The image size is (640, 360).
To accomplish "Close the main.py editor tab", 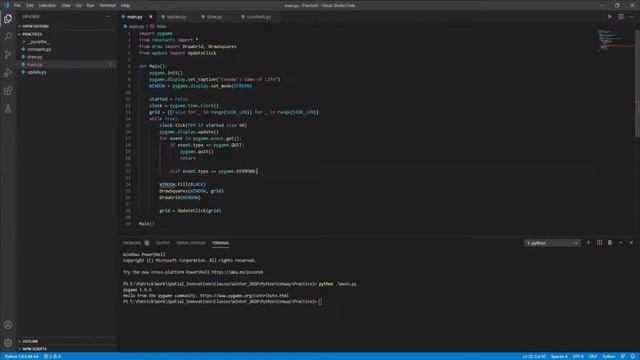I will pos(151,17).
